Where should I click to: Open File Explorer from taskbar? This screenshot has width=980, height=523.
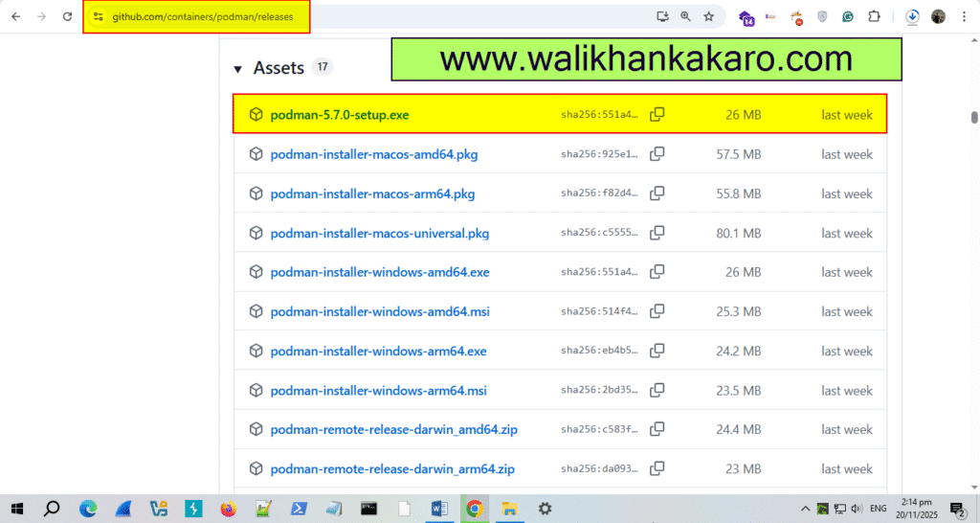[509, 509]
